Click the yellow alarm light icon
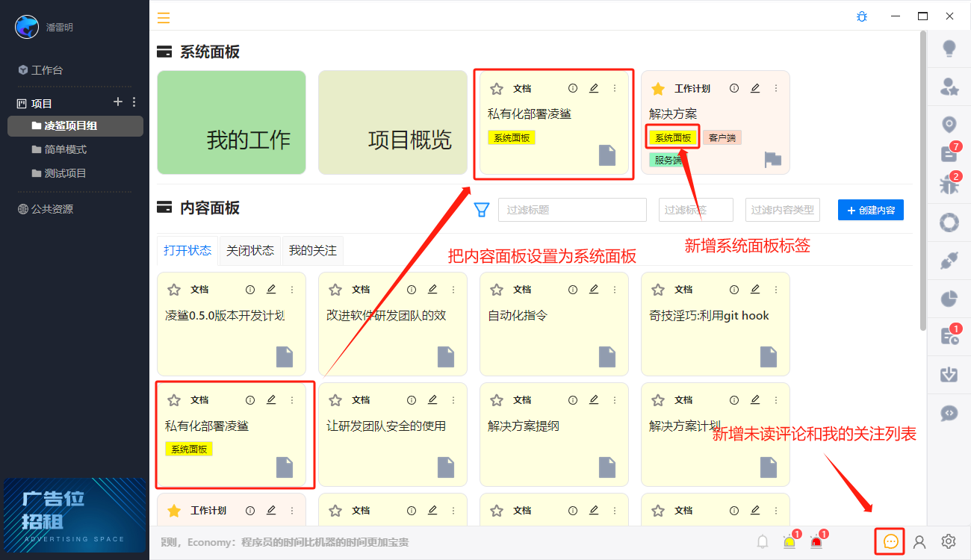Image resolution: width=971 pixels, height=560 pixels. [x=789, y=542]
